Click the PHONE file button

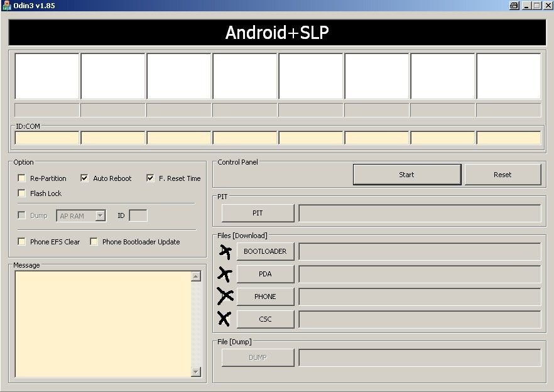(265, 297)
